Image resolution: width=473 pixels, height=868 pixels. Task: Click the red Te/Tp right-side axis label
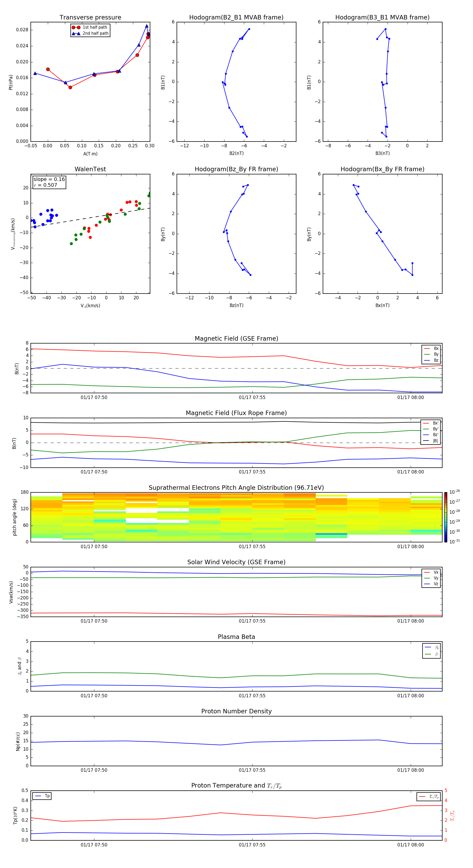(452, 815)
